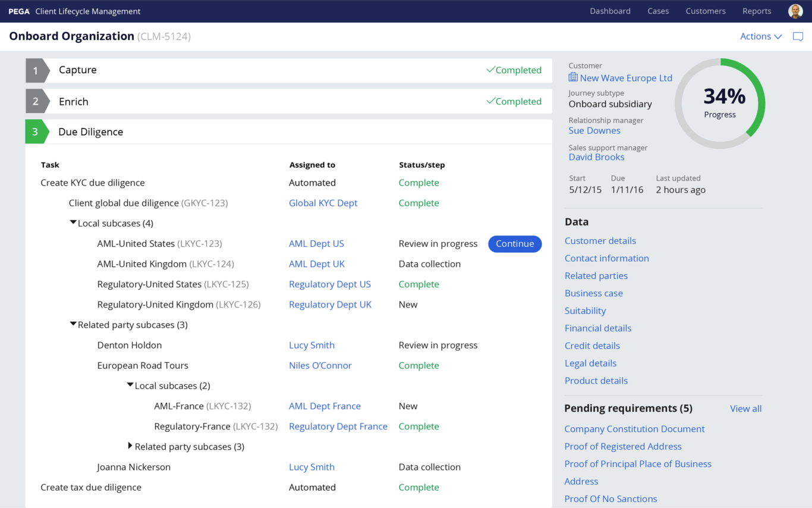Collapse the Local subcases (4) tree
Image resolution: width=812 pixels, height=508 pixels.
point(73,222)
